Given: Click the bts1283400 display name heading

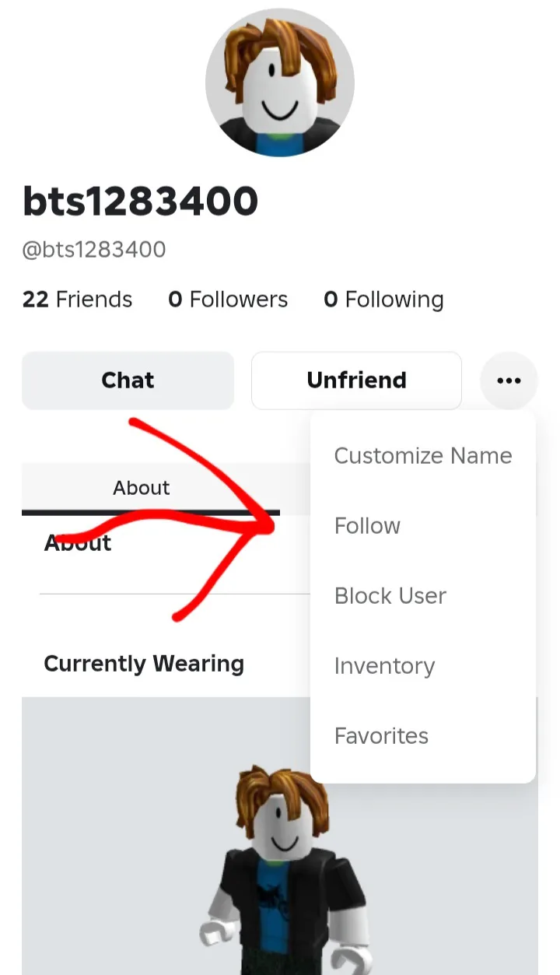Looking at the screenshot, I should [140, 202].
